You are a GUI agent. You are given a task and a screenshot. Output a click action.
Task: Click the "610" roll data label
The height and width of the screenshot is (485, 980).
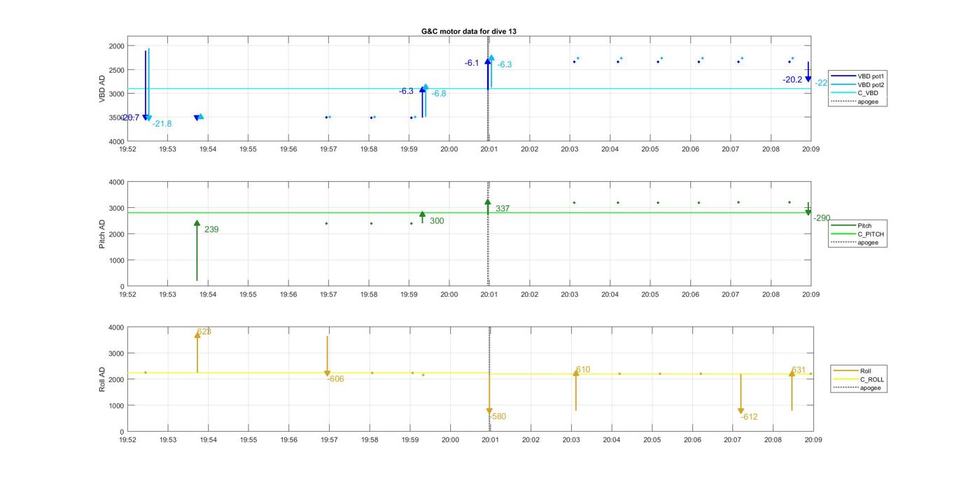tap(583, 370)
